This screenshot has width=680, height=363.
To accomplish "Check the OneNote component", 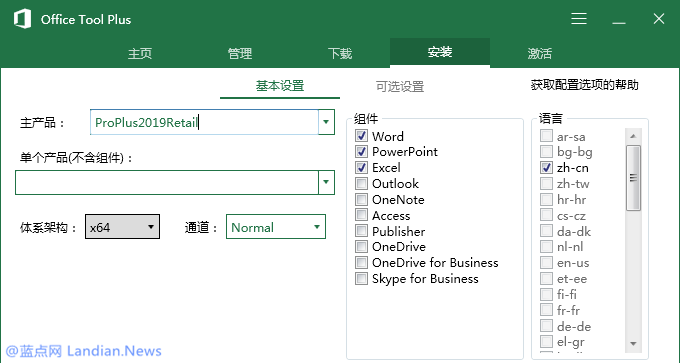I will click(x=361, y=199).
